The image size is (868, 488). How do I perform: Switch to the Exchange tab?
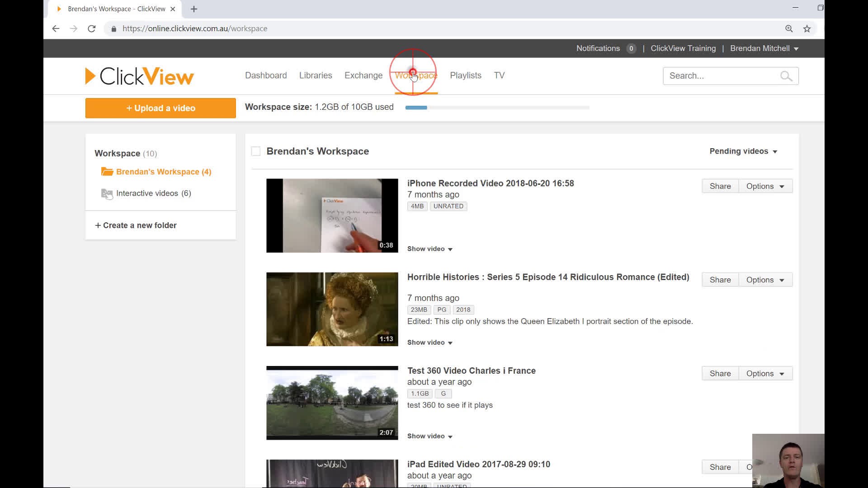(x=363, y=75)
